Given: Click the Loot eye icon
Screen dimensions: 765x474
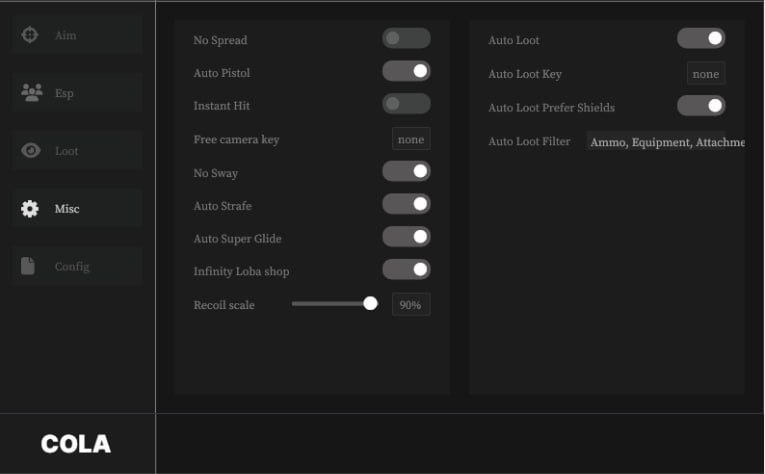Looking at the screenshot, I should [x=30, y=151].
